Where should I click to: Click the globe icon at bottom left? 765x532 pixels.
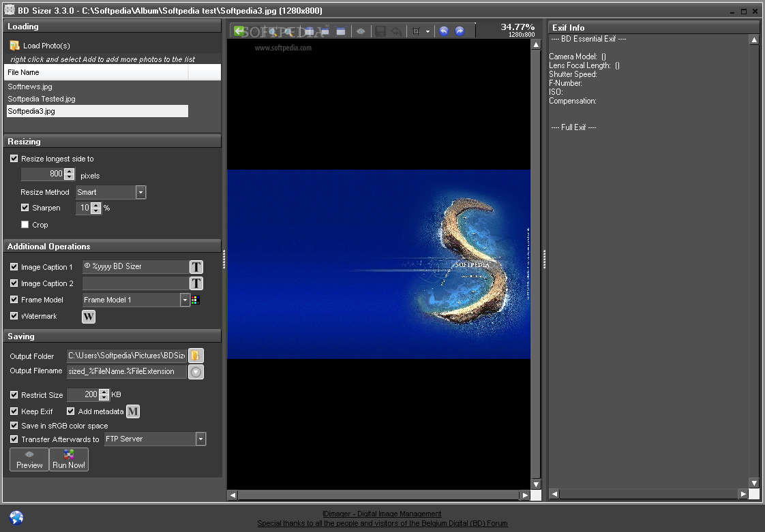pyautogui.click(x=16, y=518)
